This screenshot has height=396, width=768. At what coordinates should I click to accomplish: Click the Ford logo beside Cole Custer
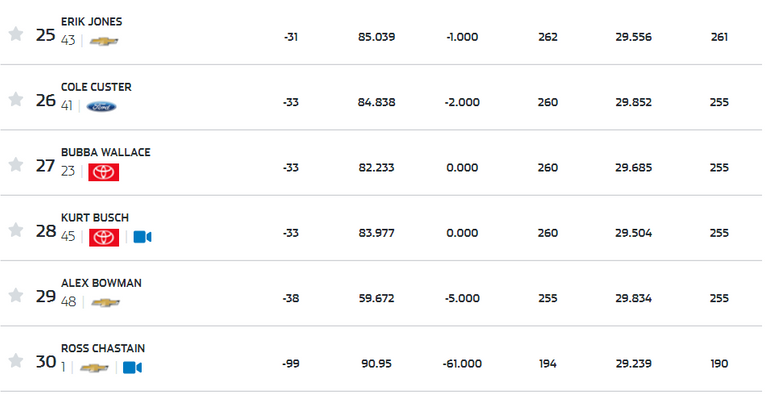pyautogui.click(x=101, y=106)
